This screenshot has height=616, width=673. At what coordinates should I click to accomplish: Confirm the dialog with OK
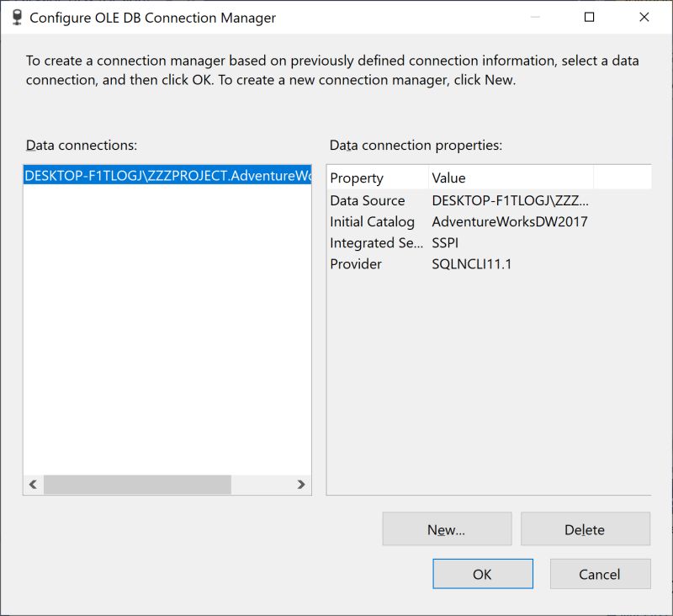[x=482, y=574]
